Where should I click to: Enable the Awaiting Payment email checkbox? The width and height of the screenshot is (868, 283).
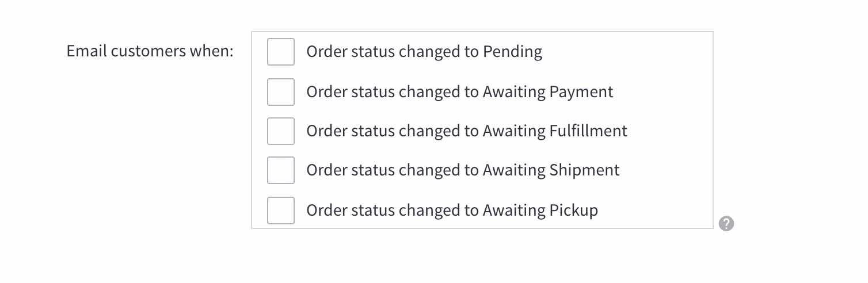pyautogui.click(x=281, y=92)
